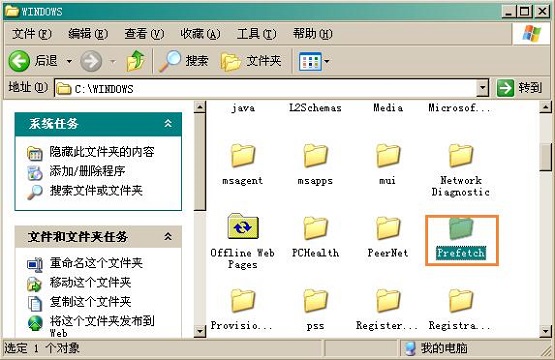Click the Media folder label
555x360 pixels.
click(388, 108)
